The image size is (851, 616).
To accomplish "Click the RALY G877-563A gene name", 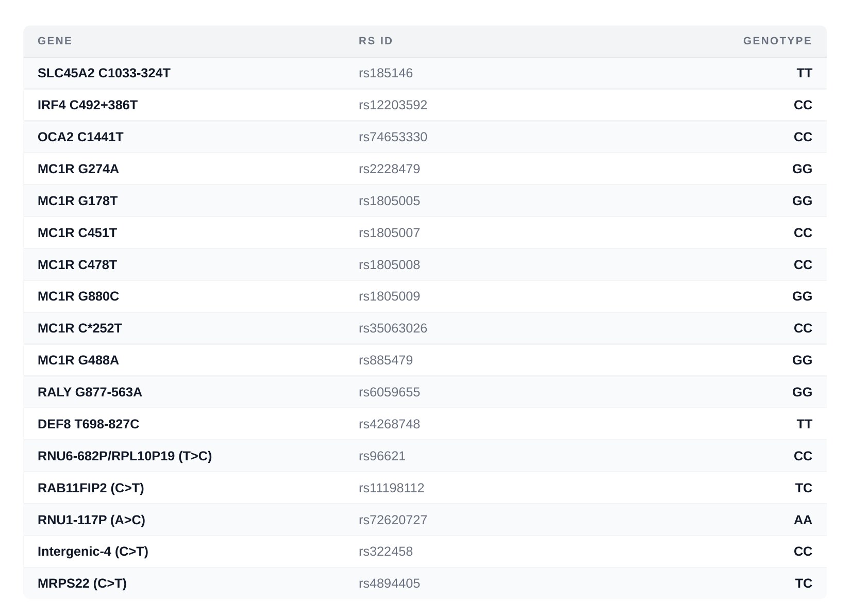I will pos(90,392).
